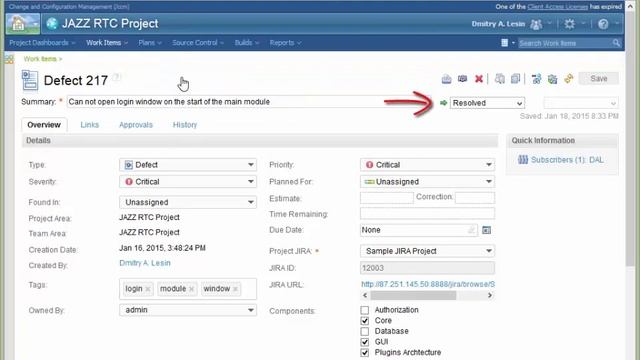
Task: Click the envelope icon in work item toolbar
Action: point(462,78)
